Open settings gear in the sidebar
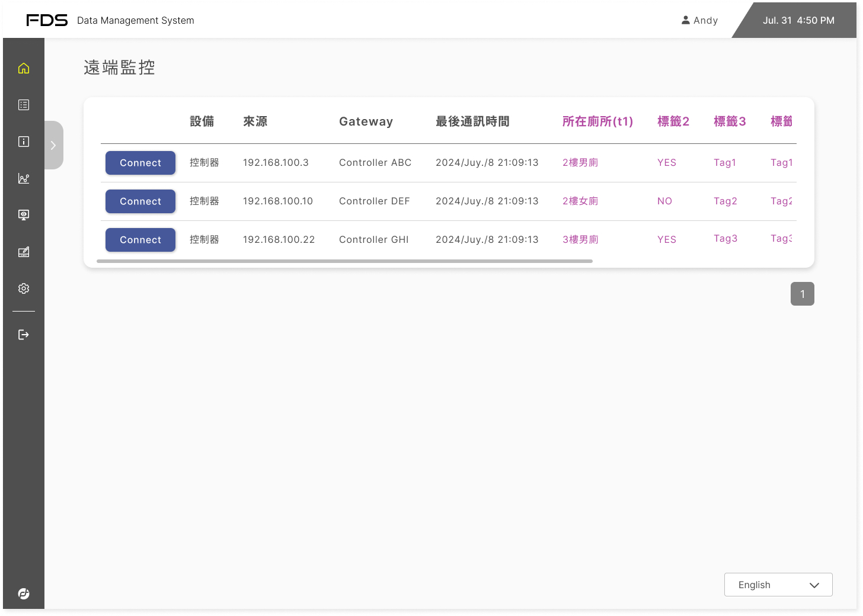The width and height of the screenshot is (863, 616). 24,288
